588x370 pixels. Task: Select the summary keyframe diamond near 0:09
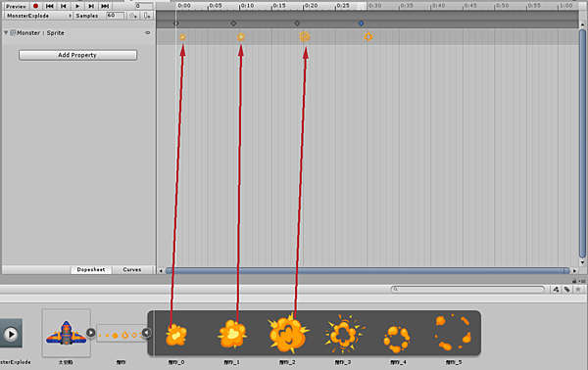[x=233, y=23]
